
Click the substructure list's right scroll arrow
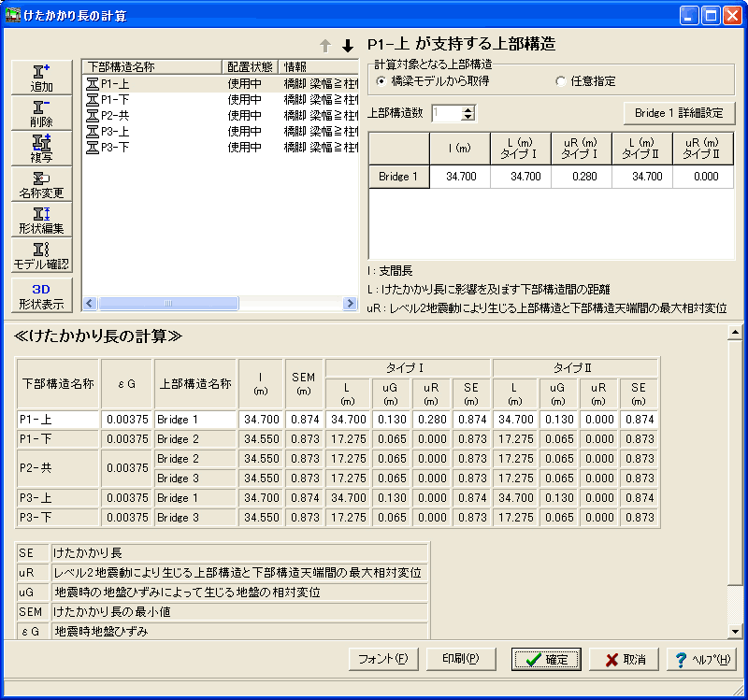click(x=350, y=303)
